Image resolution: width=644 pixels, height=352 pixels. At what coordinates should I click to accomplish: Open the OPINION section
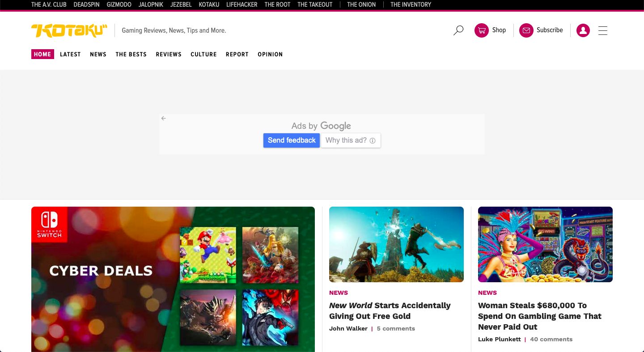click(x=270, y=54)
